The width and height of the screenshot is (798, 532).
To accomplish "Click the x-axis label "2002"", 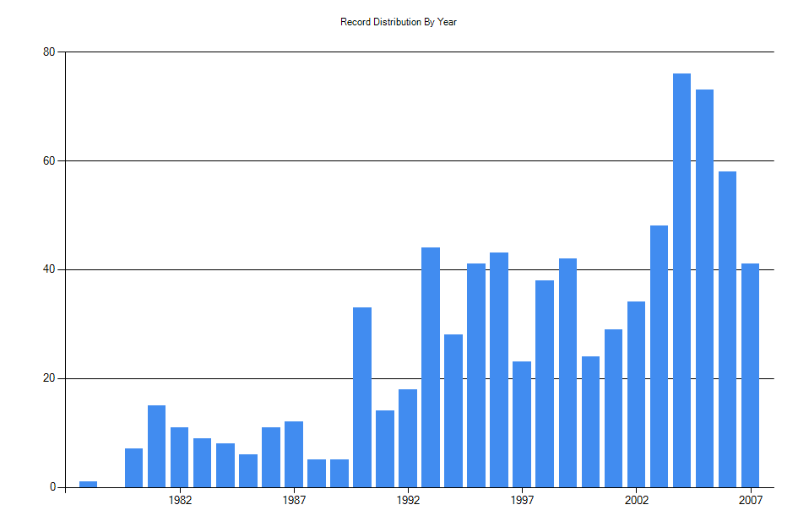I will pos(636,501).
